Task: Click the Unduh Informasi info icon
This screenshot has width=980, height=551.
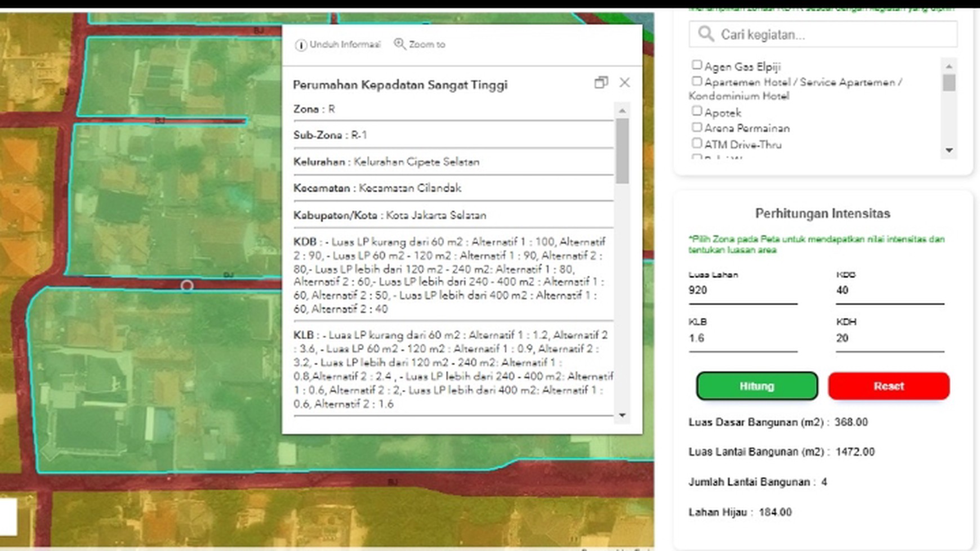Action: click(x=301, y=45)
